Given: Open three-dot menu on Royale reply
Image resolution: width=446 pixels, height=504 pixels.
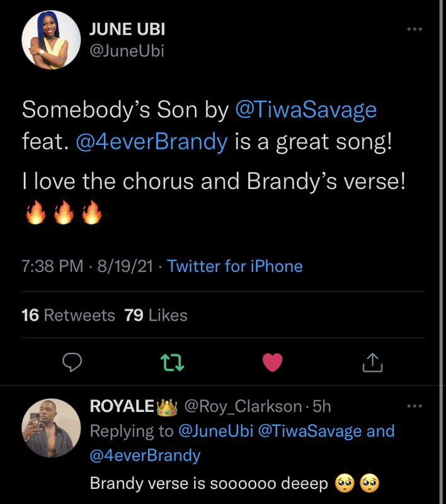Looking at the screenshot, I should pyautogui.click(x=415, y=406).
